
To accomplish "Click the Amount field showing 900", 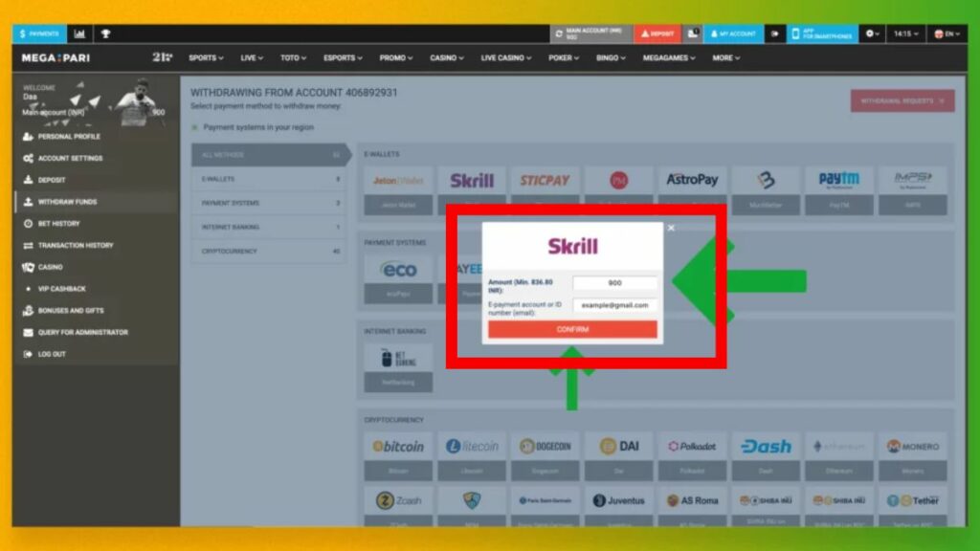I will coord(615,283).
